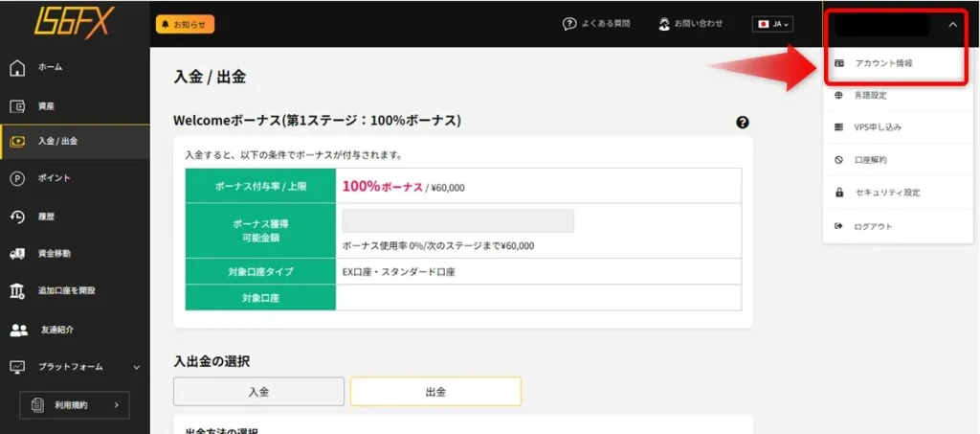Click the question mark bubble icon
Screen dimensions: 980x434
(568, 24)
